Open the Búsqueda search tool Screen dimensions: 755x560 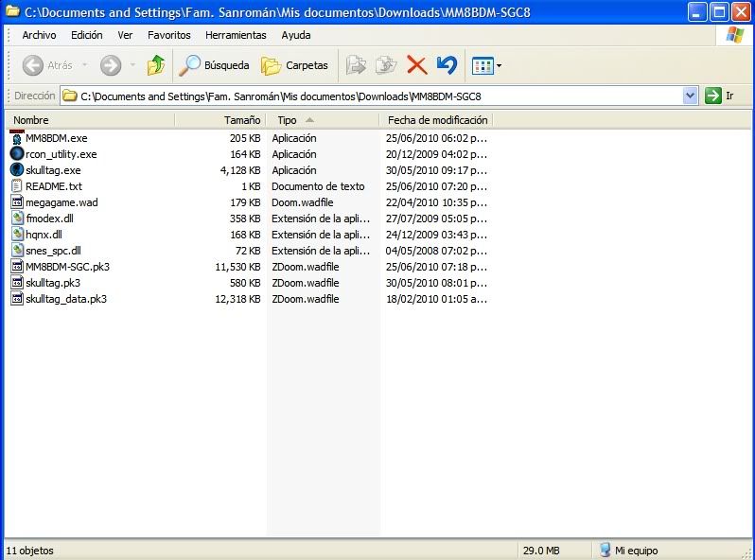click(215, 65)
